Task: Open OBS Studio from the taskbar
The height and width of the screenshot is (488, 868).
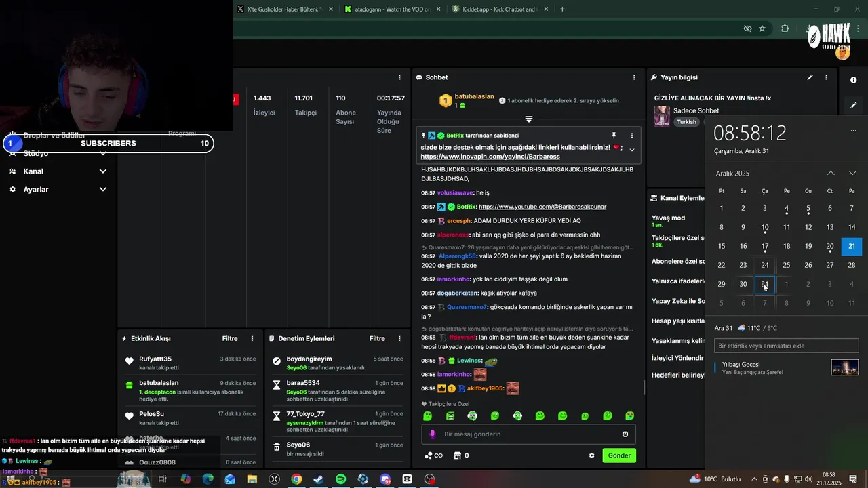Action: coord(429,479)
